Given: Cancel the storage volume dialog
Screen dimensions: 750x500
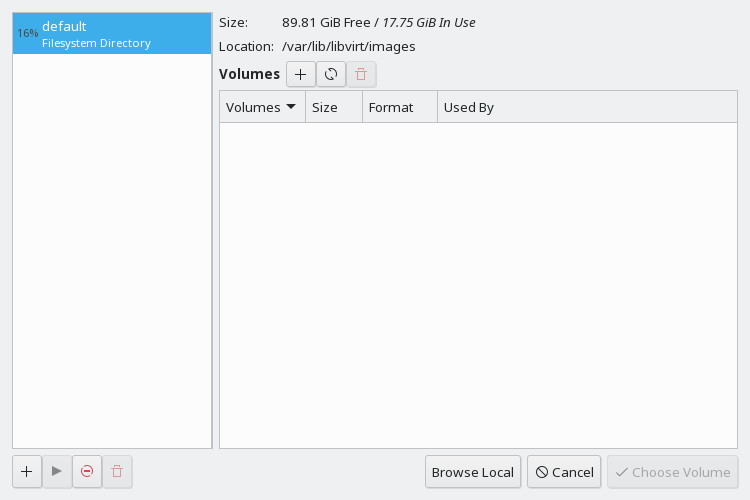Looking at the screenshot, I should pyautogui.click(x=564, y=472).
